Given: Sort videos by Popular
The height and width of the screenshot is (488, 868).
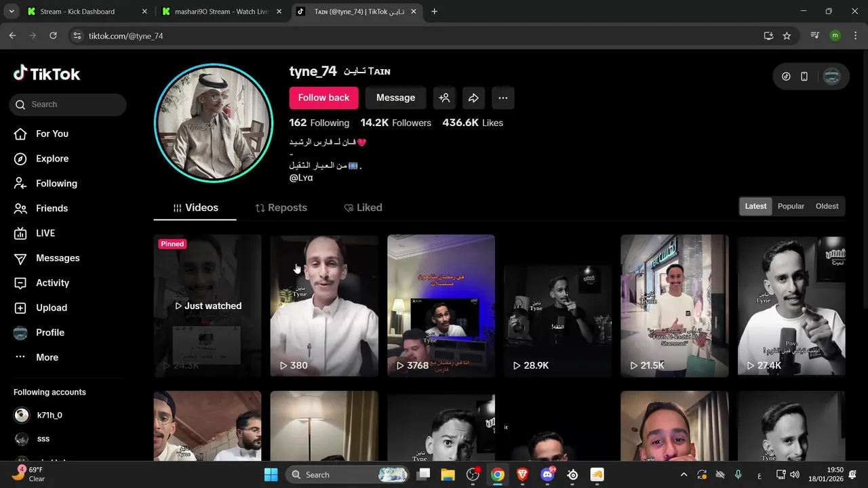Looking at the screenshot, I should pyautogui.click(x=791, y=206).
